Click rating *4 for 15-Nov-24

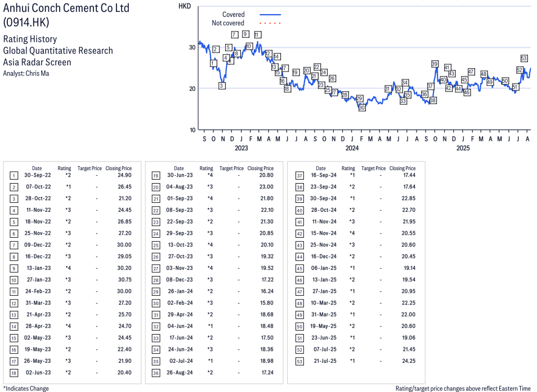352,233
